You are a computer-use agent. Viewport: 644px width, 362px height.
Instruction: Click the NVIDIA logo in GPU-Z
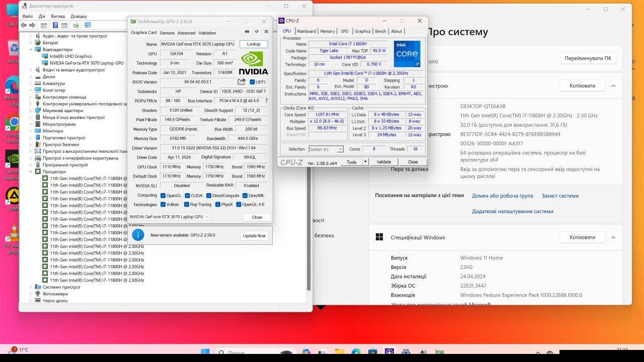(x=254, y=63)
